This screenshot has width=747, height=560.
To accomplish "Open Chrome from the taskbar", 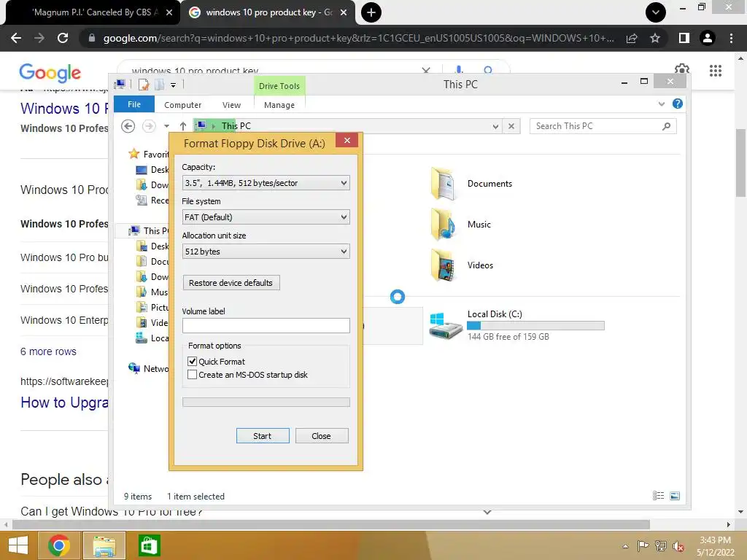I will pyautogui.click(x=59, y=545).
